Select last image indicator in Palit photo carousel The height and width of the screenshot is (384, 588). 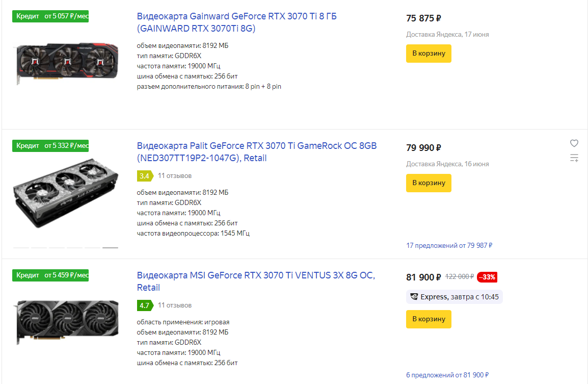(x=110, y=248)
